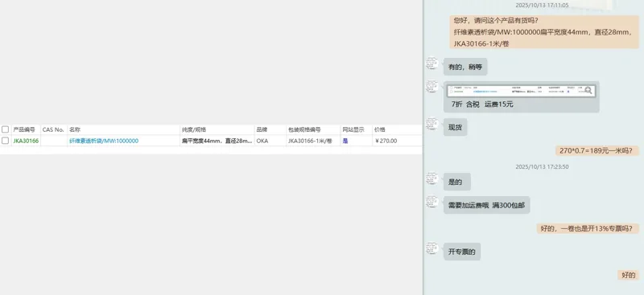
Task: Select the spec cell 扁平宽度44mm
Action: (x=217, y=141)
